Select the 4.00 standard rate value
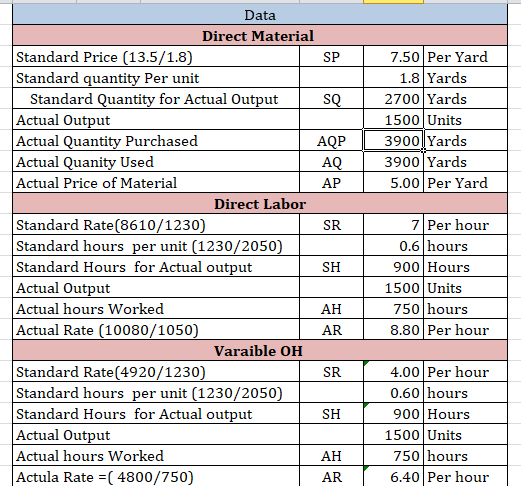521x486 pixels. point(393,372)
